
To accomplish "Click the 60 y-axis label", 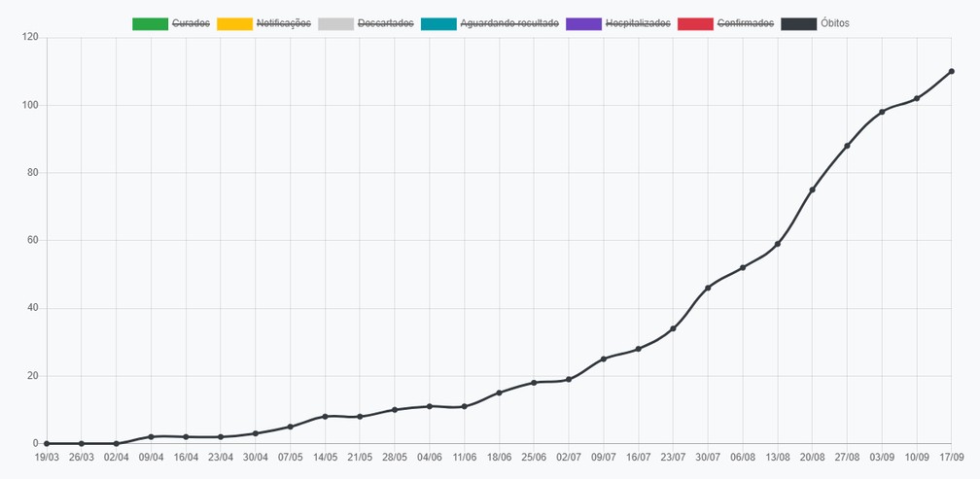I will [x=34, y=240].
